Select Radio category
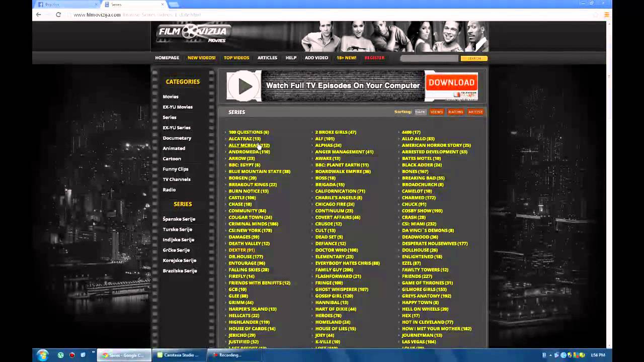 coord(169,190)
